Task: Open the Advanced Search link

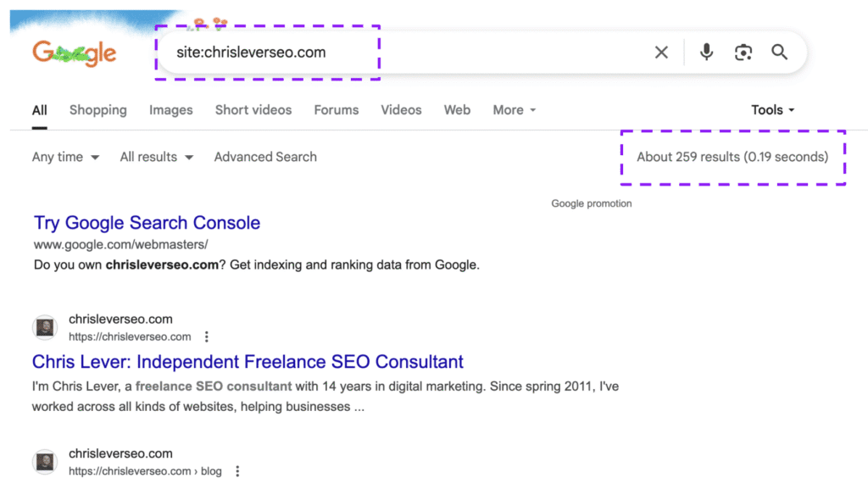Action: click(x=265, y=157)
